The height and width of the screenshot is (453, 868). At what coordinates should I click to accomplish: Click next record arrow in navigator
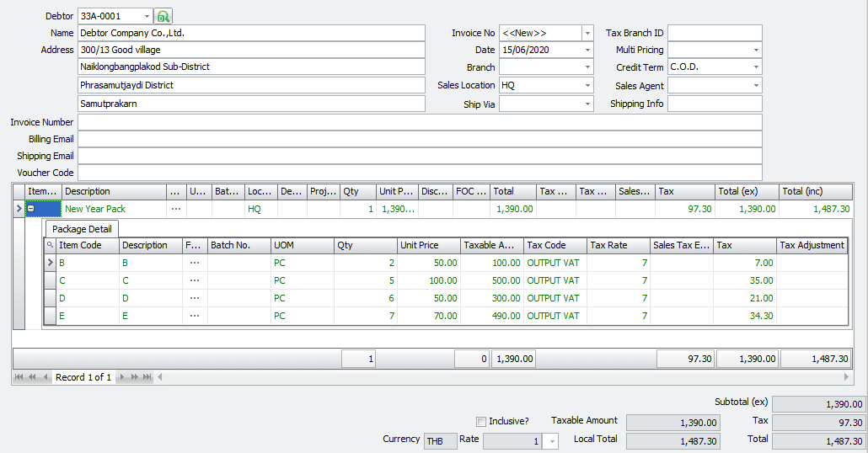point(121,377)
